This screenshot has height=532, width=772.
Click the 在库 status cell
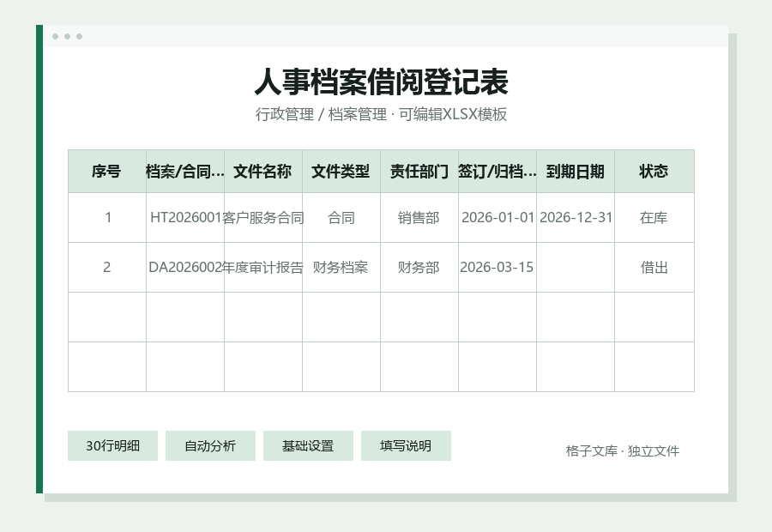[x=654, y=218]
